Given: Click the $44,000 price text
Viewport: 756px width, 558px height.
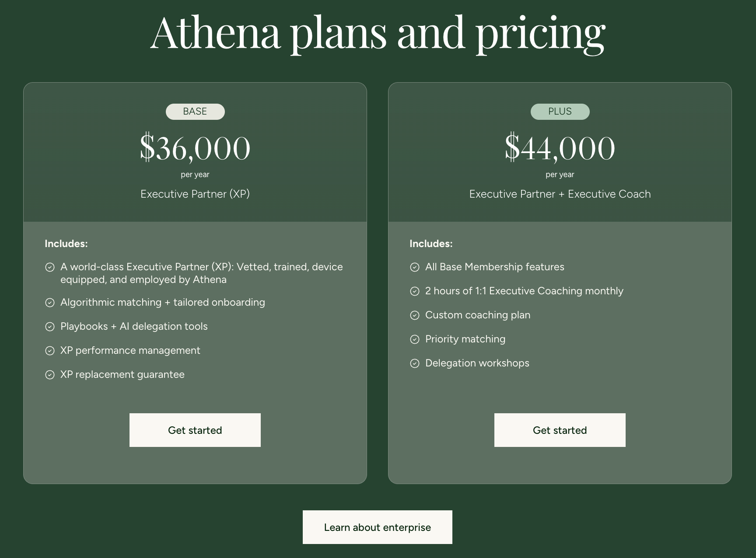Looking at the screenshot, I should [x=560, y=148].
